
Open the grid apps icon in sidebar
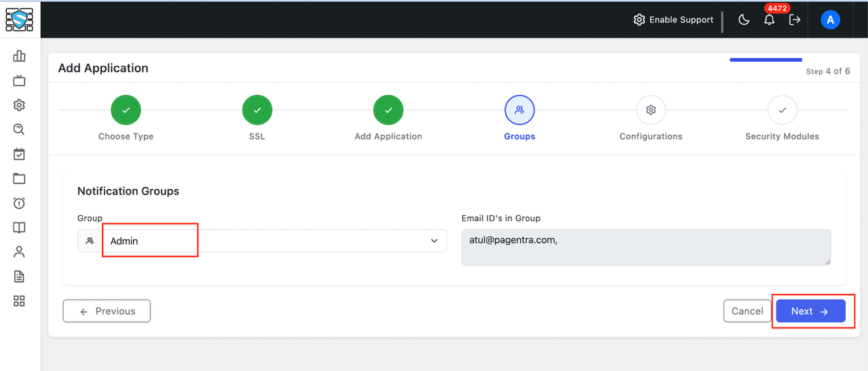coord(19,301)
